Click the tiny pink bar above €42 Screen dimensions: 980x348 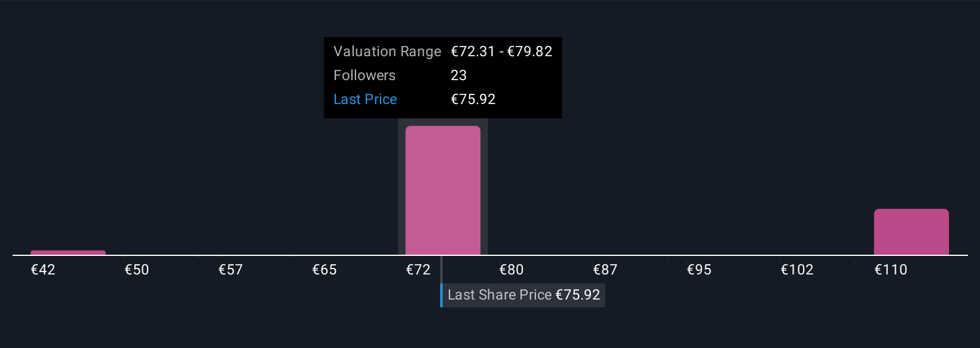coord(68,252)
